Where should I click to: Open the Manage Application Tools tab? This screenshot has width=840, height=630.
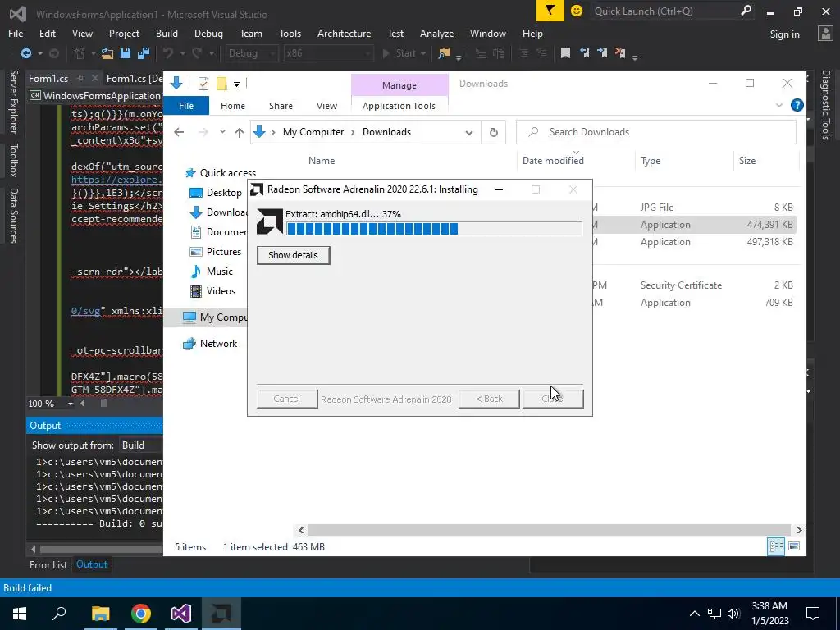tap(399, 106)
